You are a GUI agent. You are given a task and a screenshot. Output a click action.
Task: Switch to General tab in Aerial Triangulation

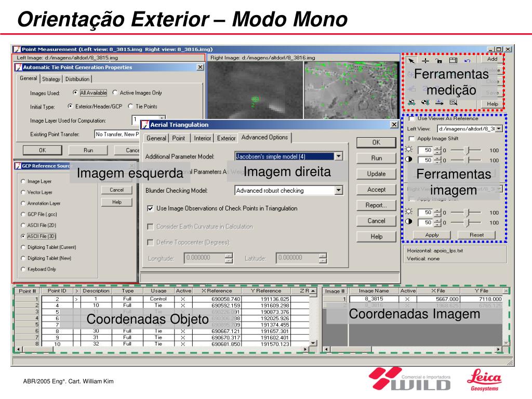pyautogui.click(x=156, y=138)
